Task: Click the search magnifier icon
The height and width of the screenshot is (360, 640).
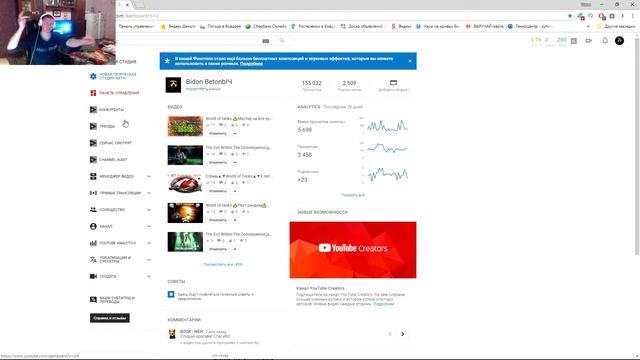Action: [282, 40]
